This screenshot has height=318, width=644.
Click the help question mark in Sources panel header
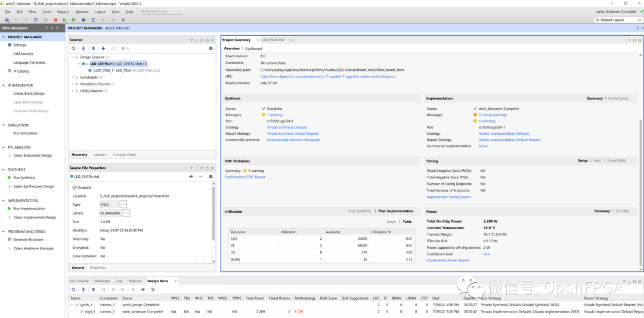(191, 40)
